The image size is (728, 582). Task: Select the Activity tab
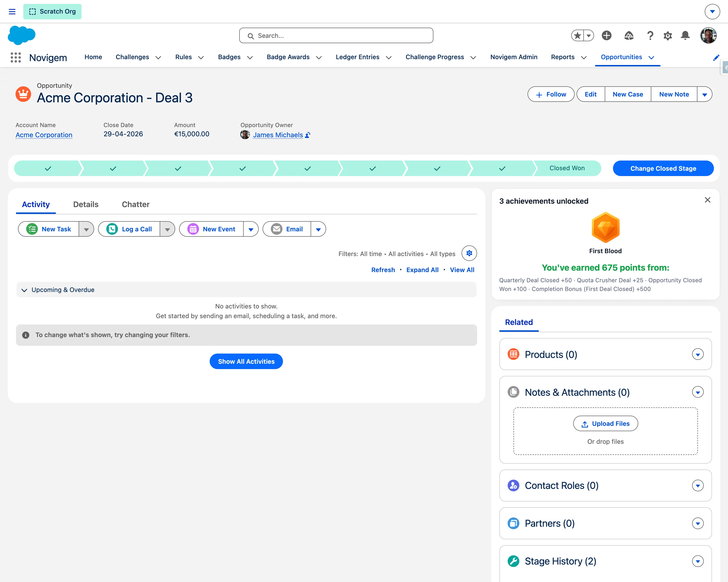36,204
